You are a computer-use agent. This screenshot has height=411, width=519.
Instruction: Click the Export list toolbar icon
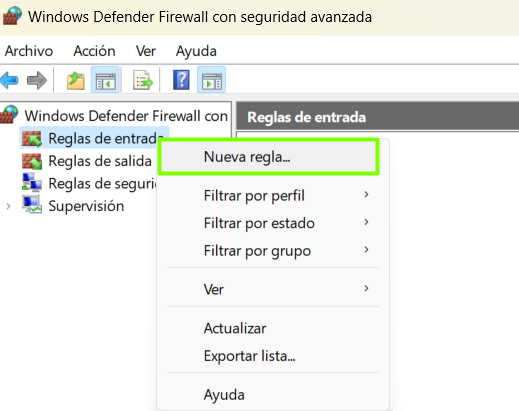(x=143, y=80)
